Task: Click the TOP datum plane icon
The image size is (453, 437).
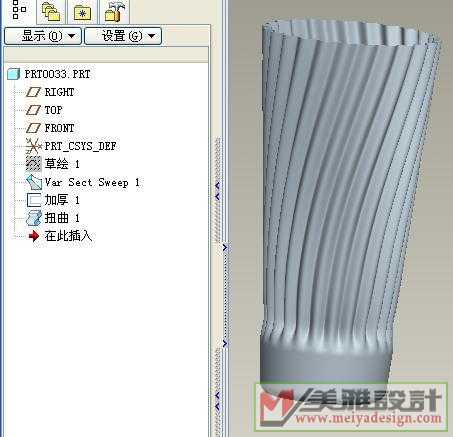Action: click(x=33, y=110)
